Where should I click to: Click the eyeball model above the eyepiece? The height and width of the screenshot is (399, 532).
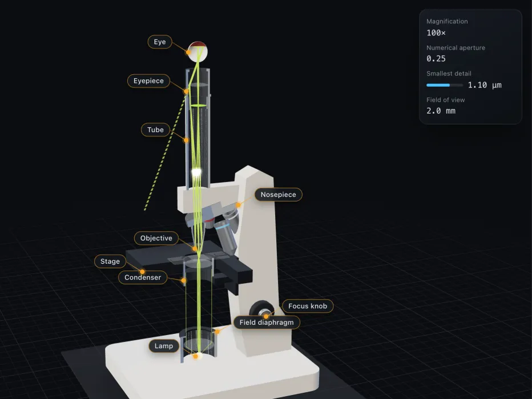click(198, 51)
